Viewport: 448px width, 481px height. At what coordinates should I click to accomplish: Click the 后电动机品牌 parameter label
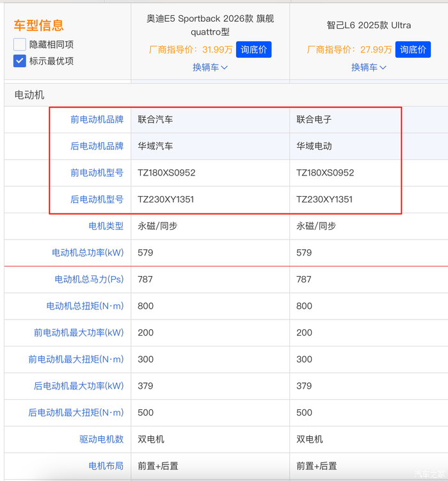pyautogui.click(x=97, y=146)
